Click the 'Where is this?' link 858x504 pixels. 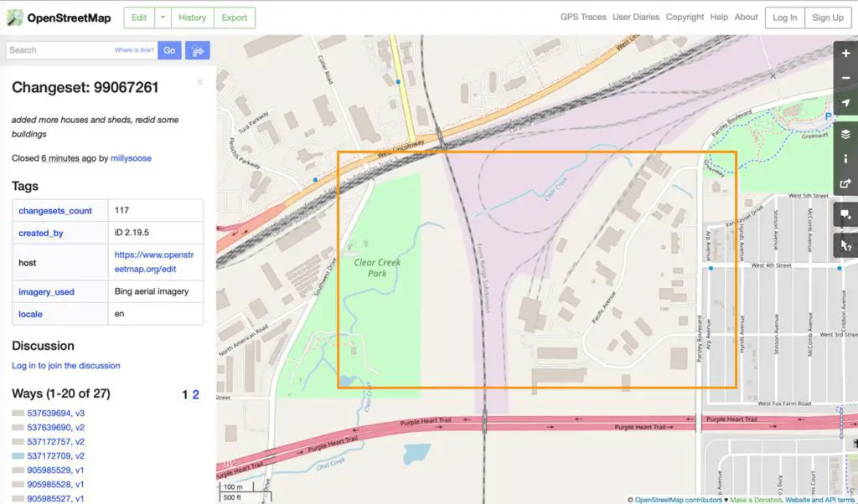coord(134,50)
